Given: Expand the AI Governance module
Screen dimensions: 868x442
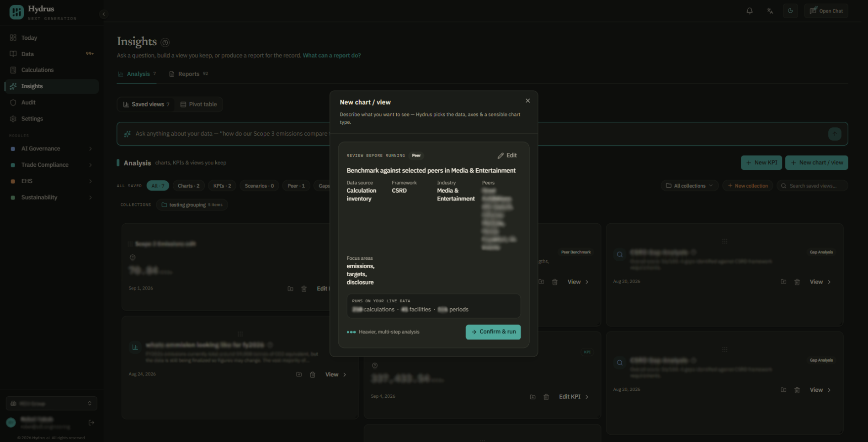Looking at the screenshot, I should pyautogui.click(x=52, y=149).
